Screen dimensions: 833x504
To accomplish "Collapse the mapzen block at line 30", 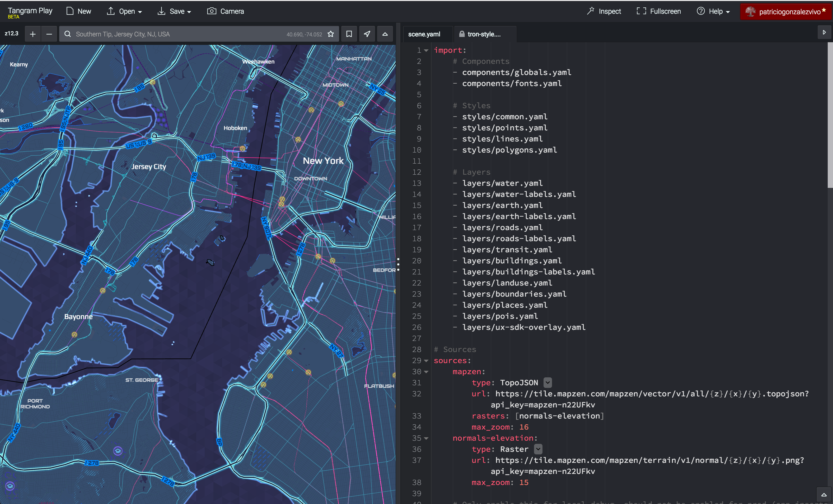I will point(426,372).
